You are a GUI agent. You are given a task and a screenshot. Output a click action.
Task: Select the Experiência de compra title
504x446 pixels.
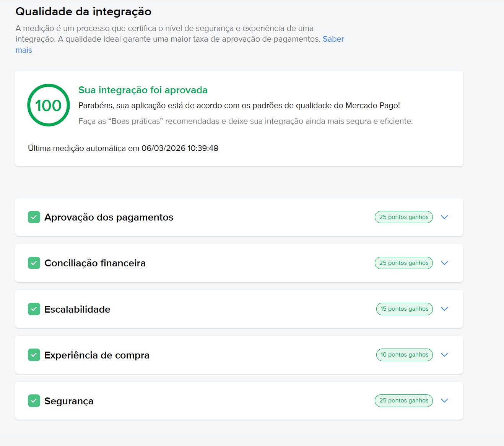[x=97, y=355]
